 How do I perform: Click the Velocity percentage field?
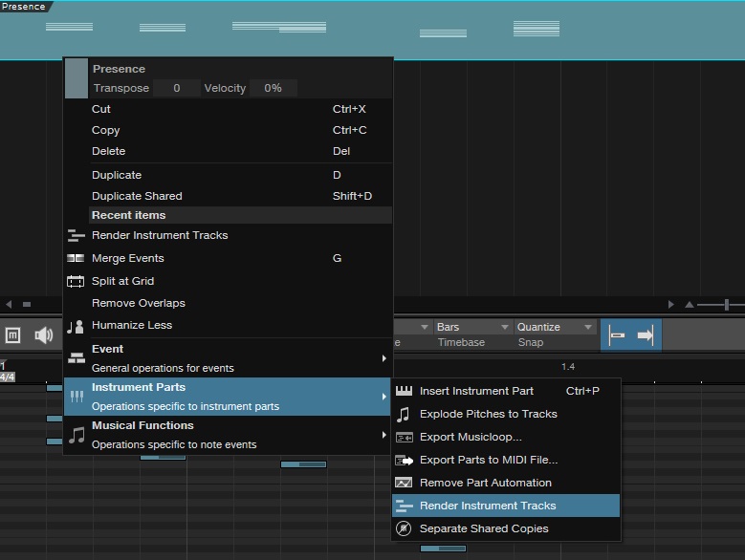tap(274, 88)
